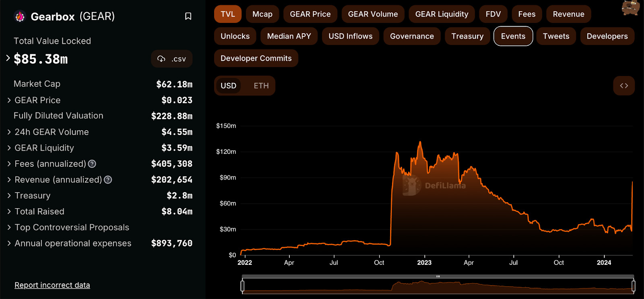644x299 pixels.
Task: Click the Fees help question-mark icon
Action: [92, 164]
